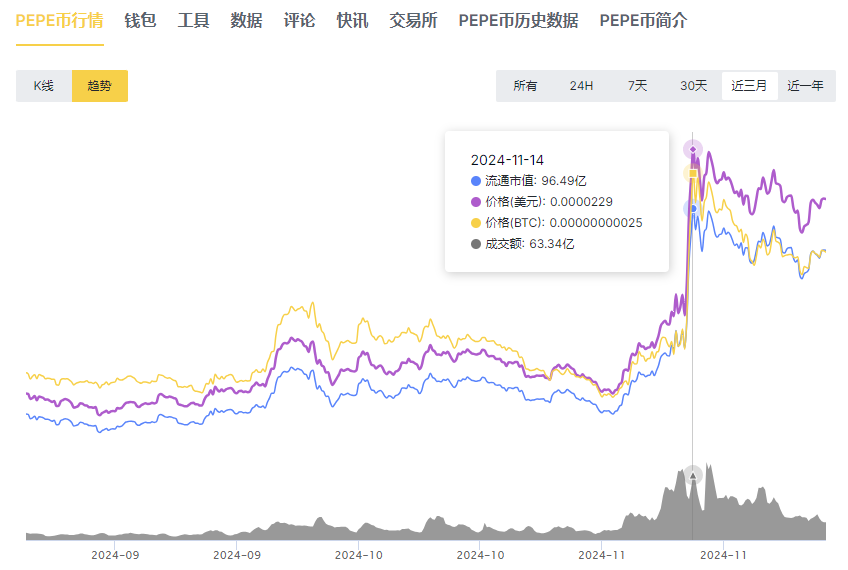Click the blue dot beside 流通市值 in tooltip
The height and width of the screenshot is (570, 848).
475,181
